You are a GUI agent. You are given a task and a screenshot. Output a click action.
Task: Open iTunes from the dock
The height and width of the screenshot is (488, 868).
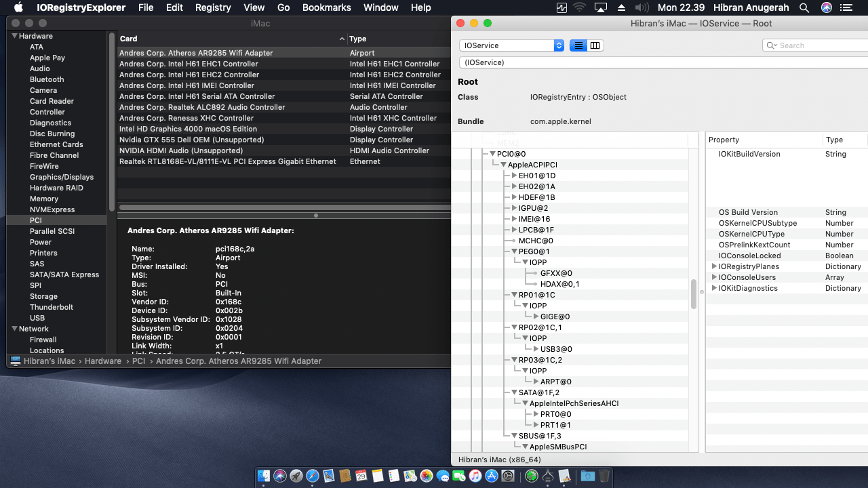(475, 476)
